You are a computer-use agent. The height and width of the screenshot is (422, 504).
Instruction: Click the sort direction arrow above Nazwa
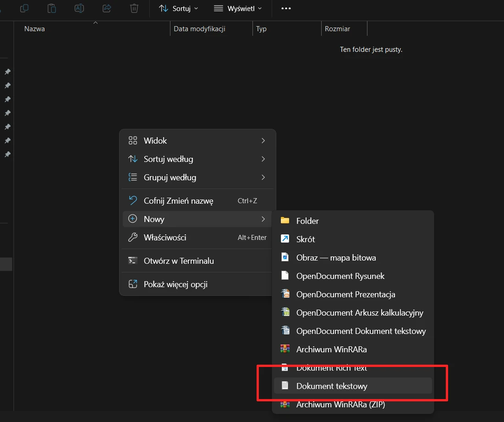click(x=95, y=23)
